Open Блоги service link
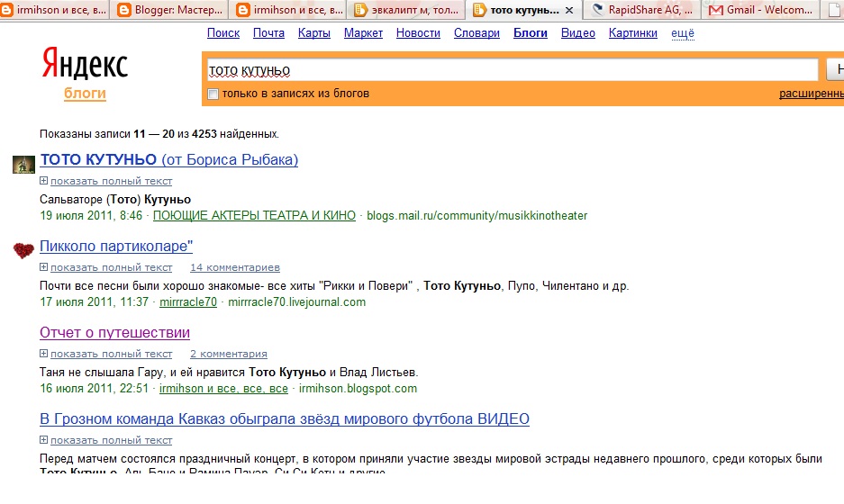This screenshot has width=844, height=504. pyautogui.click(x=531, y=33)
